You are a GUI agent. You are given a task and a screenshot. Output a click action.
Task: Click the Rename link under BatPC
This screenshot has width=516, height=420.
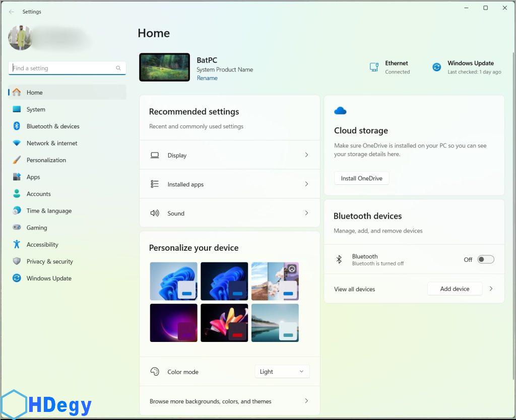tap(207, 78)
